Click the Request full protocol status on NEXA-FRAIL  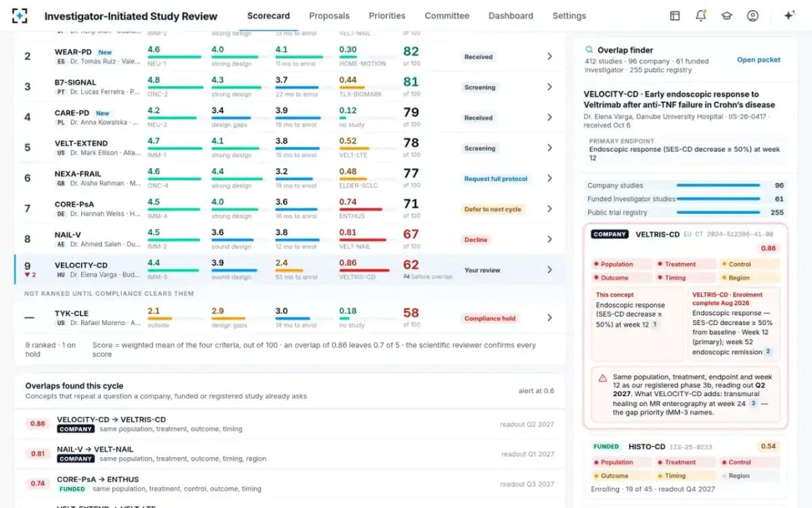496,179
